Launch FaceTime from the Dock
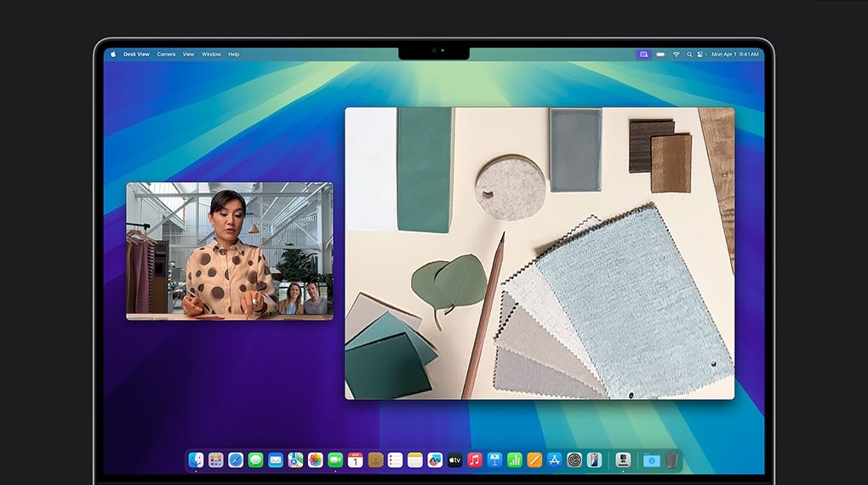 pyautogui.click(x=335, y=460)
